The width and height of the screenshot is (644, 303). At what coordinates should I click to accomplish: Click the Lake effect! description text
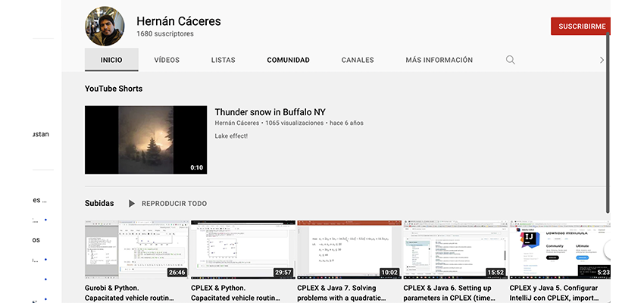(231, 136)
